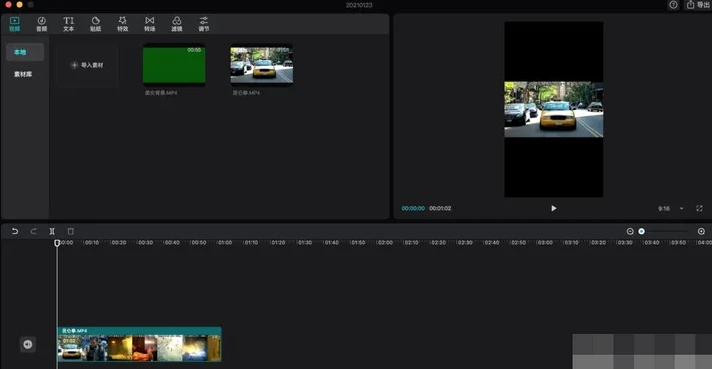This screenshot has height=369, width=712.
Task: Select the green screen clip thumbnail
Action: click(174, 65)
